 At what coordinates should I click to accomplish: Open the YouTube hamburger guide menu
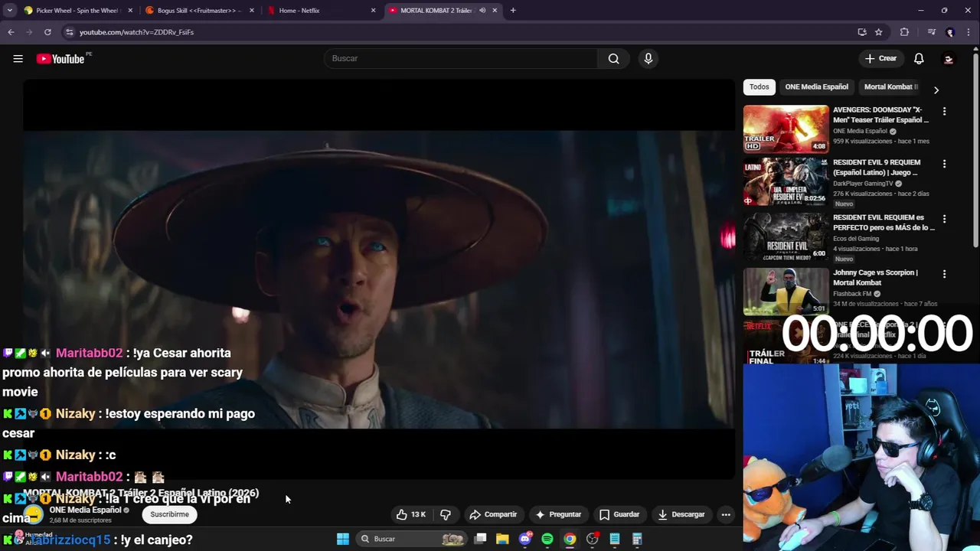(18, 59)
